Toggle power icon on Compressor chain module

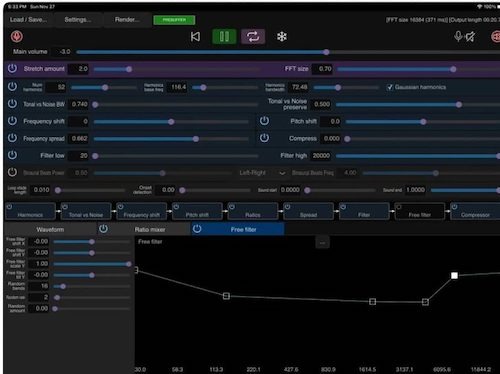coord(455,207)
